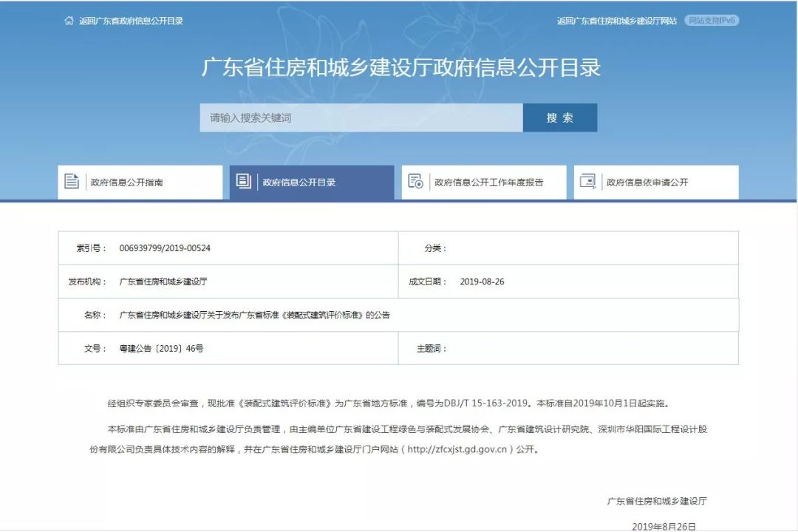Click 发布机构 value 广东省住房和城乡建设厅
The image size is (798, 532).
163,282
